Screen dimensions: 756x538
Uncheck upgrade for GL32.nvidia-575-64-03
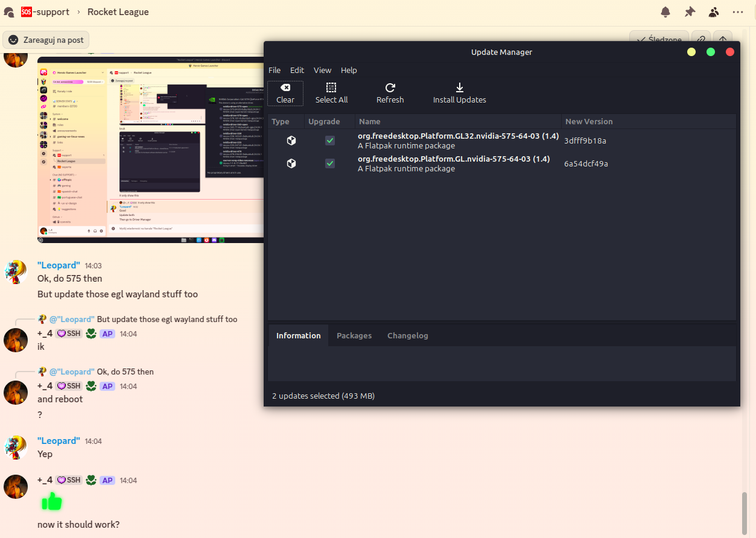[330, 141]
